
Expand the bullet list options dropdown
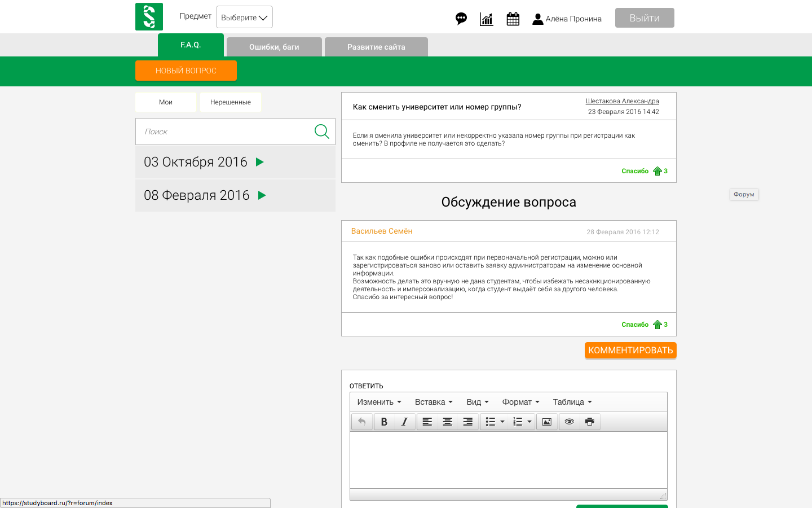point(503,422)
